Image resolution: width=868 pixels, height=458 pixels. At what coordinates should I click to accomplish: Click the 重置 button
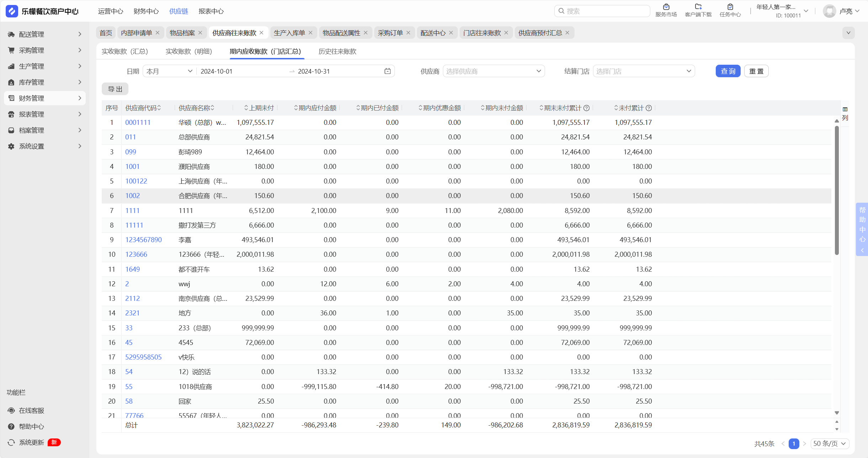pos(756,71)
